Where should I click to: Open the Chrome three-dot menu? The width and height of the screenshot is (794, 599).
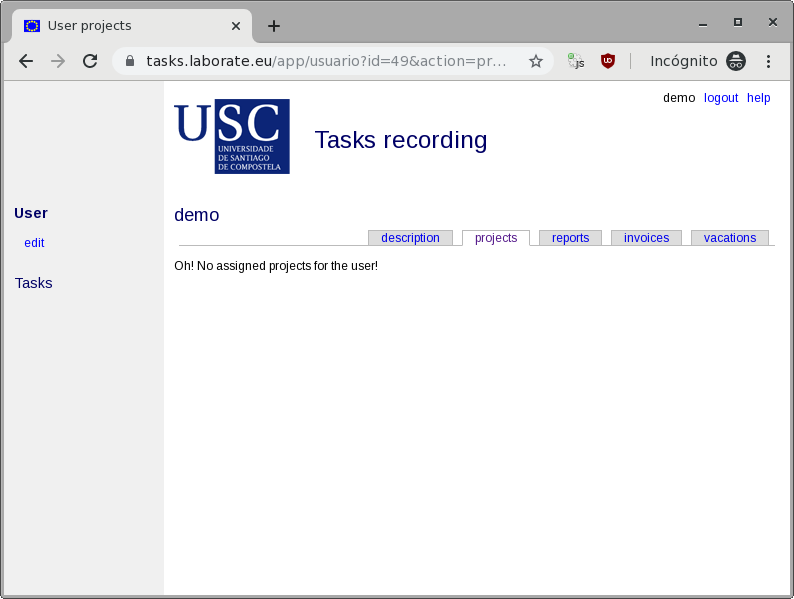coord(768,61)
